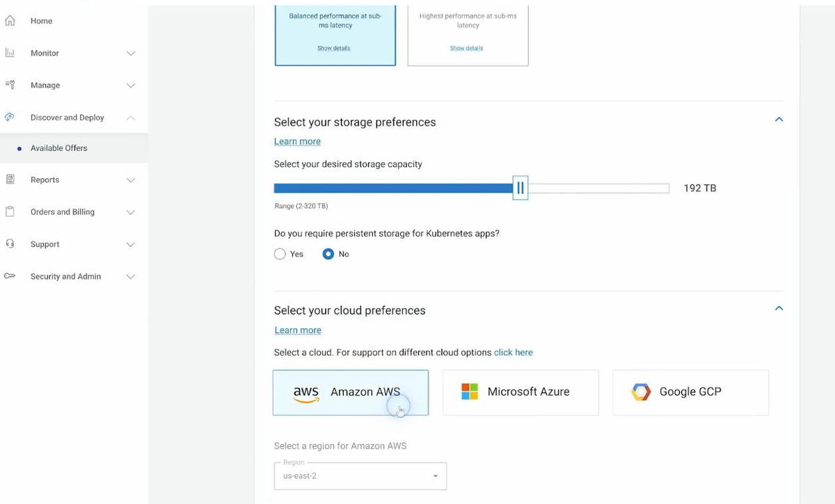Viewport: 835px width, 504px height.
Task: Click the Microsoft Azure windows logo
Action: 470,391
